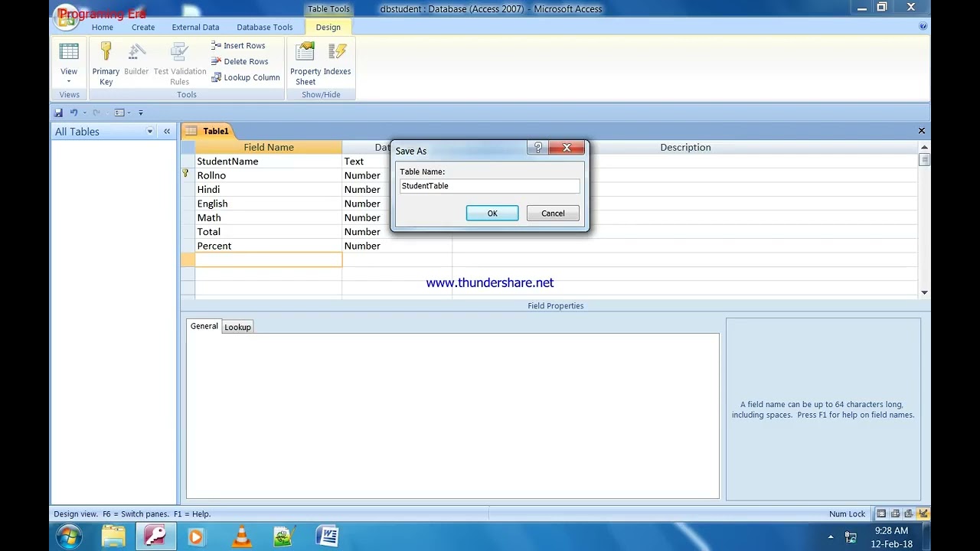The height and width of the screenshot is (551, 980).
Task: Select the English field name cell
Action: coord(269,204)
